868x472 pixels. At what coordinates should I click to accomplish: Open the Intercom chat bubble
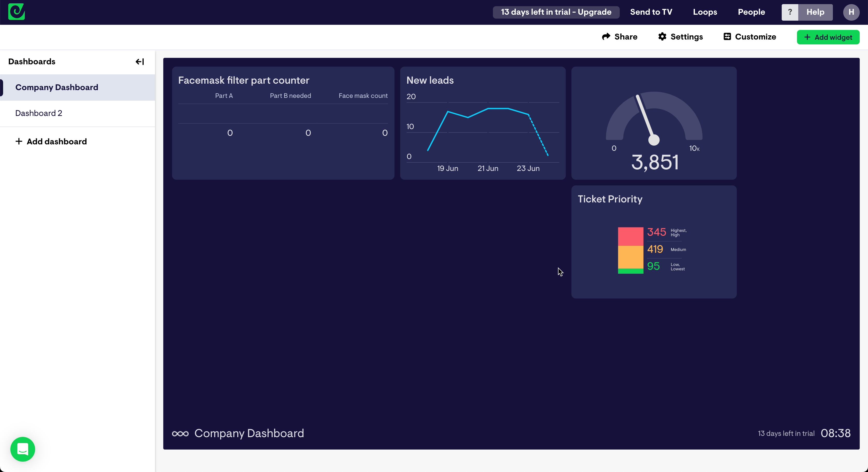(x=22, y=449)
